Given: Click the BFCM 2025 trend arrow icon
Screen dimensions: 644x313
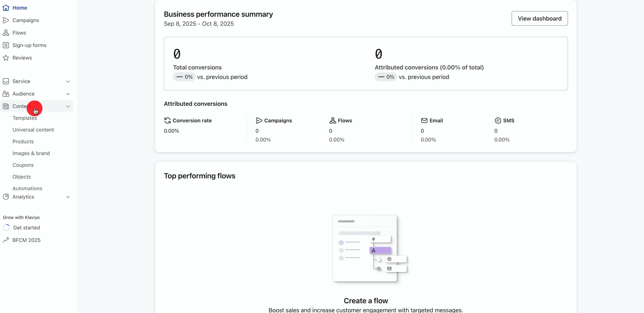Looking at the screenshot, I should [6, 240].
